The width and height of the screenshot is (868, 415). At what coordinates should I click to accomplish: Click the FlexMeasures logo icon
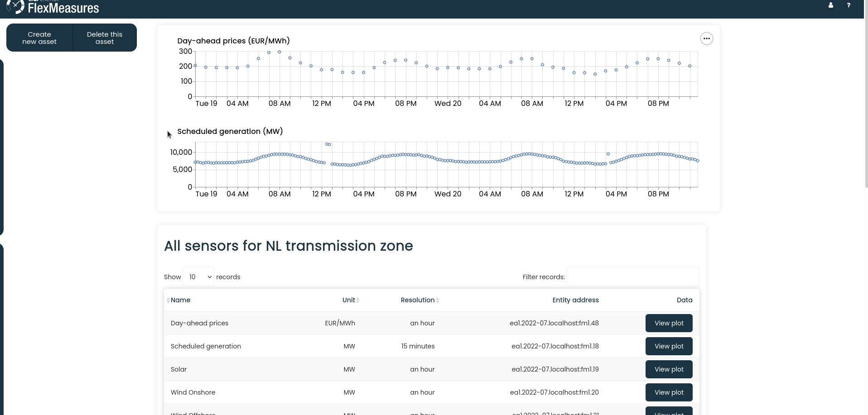(15, 6)
